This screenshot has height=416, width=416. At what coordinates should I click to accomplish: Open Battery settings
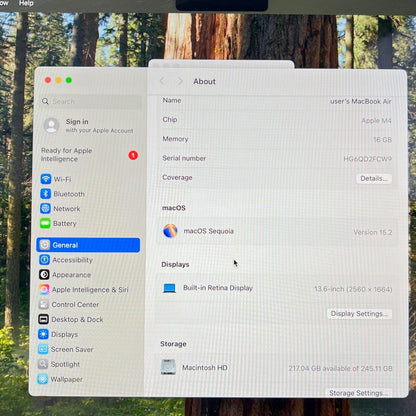pos(88,223)
